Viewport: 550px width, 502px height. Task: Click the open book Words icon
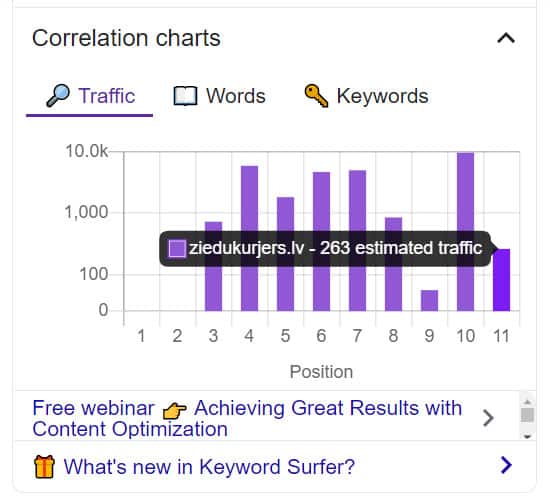(x=186, y=96)
